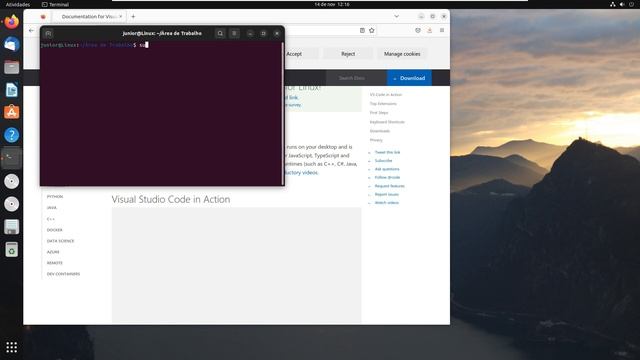Open the Terminal app menu in top bar
Viewport: 640px width, 360px height.
pyautogui.click(x=55, y=4)
